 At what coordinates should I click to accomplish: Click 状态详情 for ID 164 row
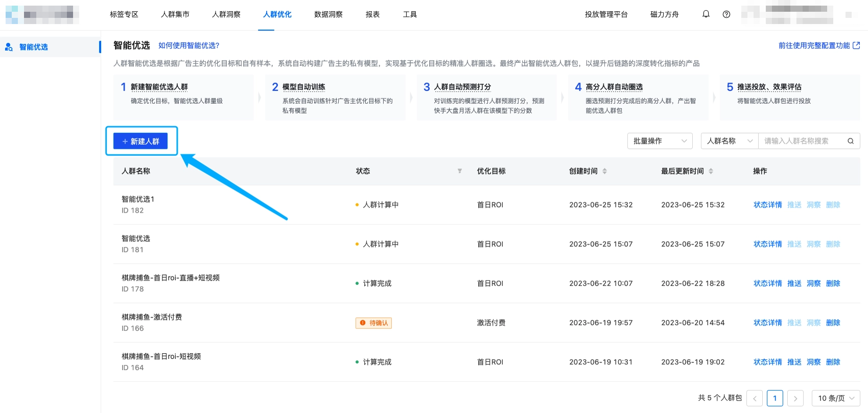click(768, 362)
